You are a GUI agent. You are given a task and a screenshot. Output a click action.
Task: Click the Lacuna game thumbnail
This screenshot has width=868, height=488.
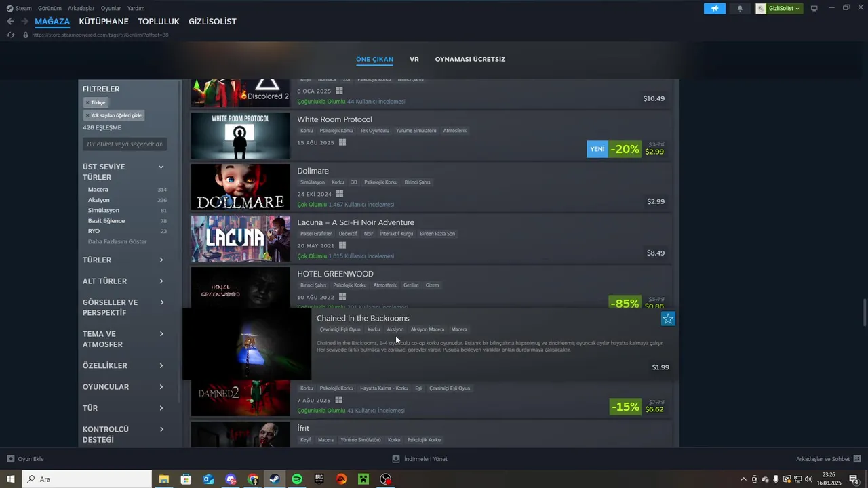click(x=241, y=239)
